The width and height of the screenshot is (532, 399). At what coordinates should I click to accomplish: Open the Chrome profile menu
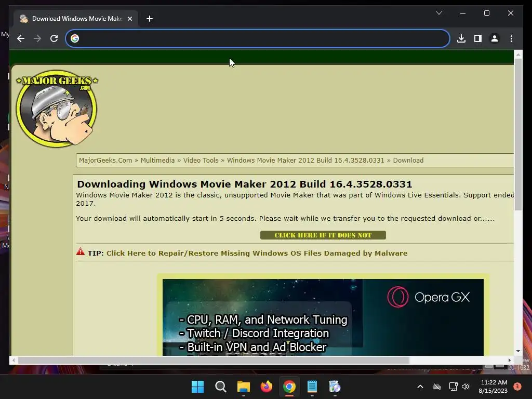click(x=495, y=38)
